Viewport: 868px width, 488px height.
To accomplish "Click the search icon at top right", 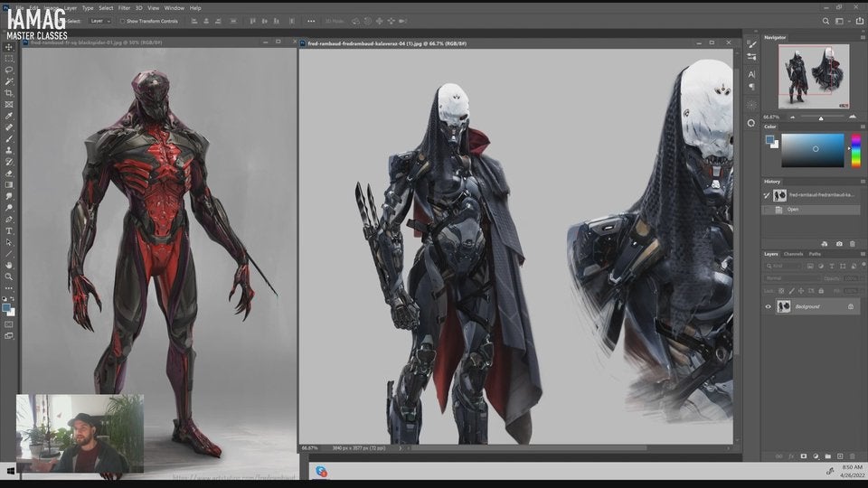I will click(826, 20).
